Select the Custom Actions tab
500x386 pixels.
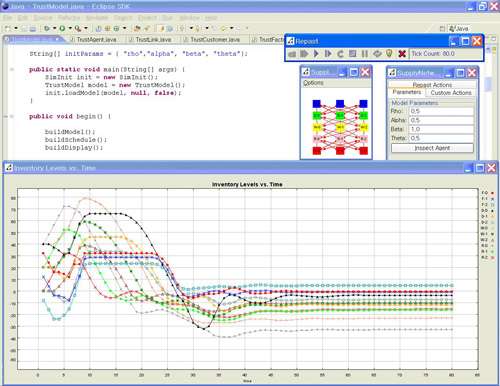(x=451, y=93)
